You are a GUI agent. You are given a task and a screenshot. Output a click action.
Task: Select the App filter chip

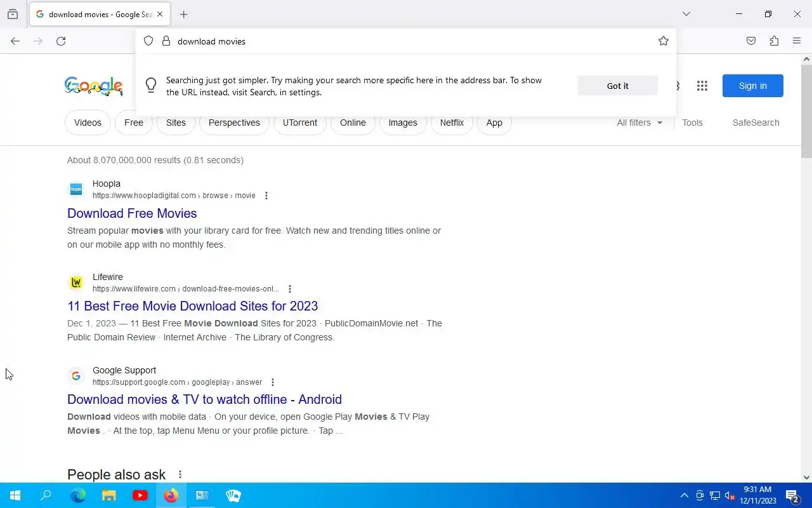[494, 123]
